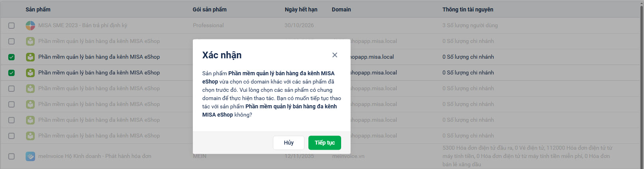
Task: Click the green Tiếp tục button
Action: point(325,143)
